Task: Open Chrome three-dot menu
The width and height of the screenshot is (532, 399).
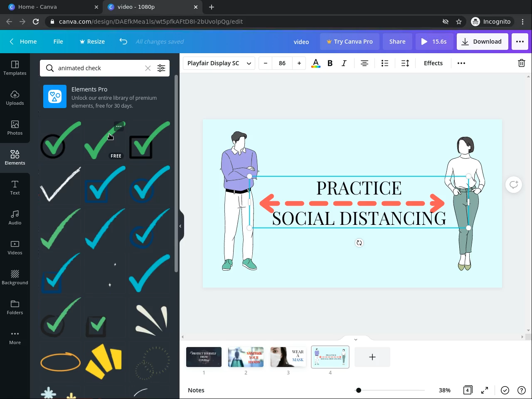Action: 523,22
